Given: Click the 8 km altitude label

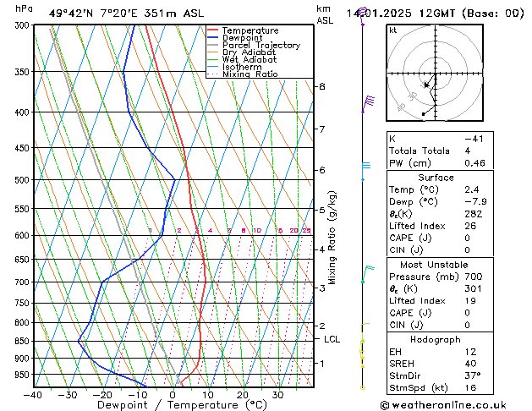Looking at the screenshot, I should click(x=322, y=87).
